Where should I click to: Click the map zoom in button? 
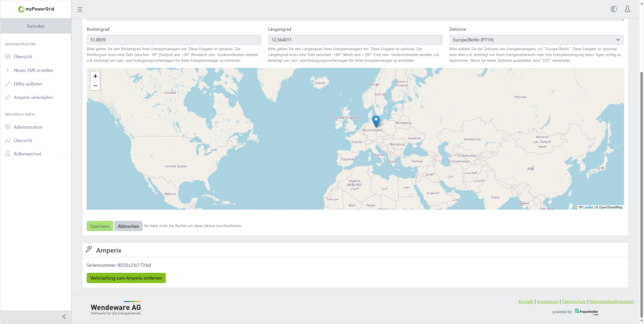pos(95,76)
